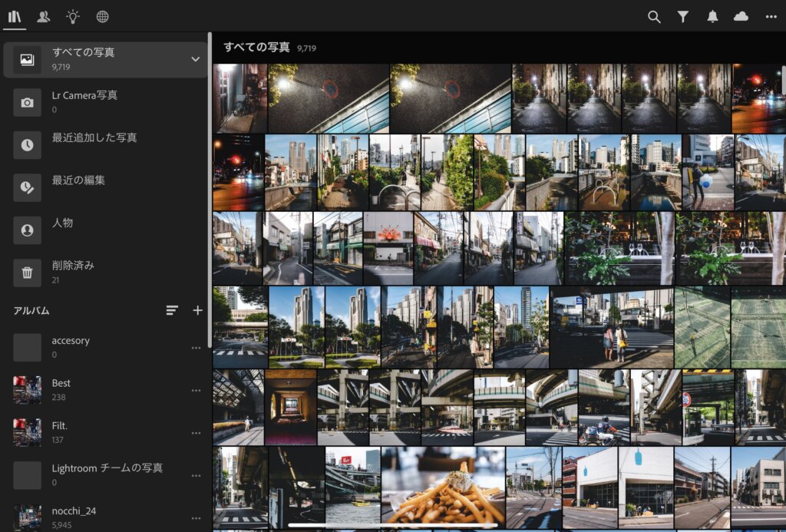The width and height of the screenshot is (786, 532).
Task: Open the Learn lightbulb tab
Action: 73,17
